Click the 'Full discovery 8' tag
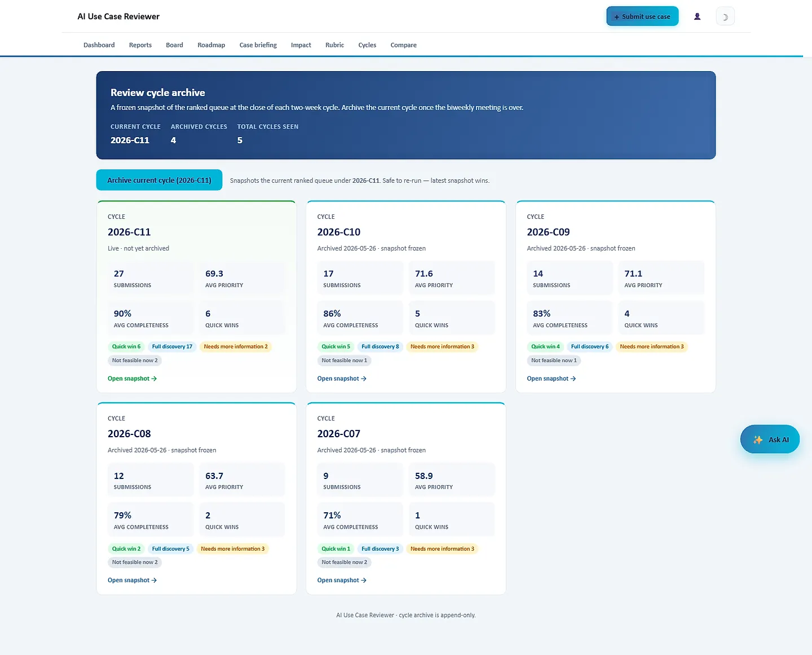 [x=380, y=346]
